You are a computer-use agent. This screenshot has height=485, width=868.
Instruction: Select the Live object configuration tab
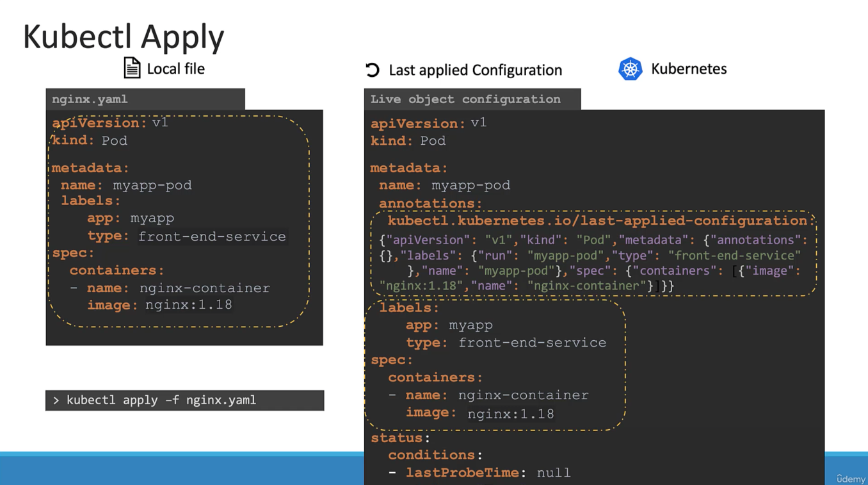click(x=472, y=99)
